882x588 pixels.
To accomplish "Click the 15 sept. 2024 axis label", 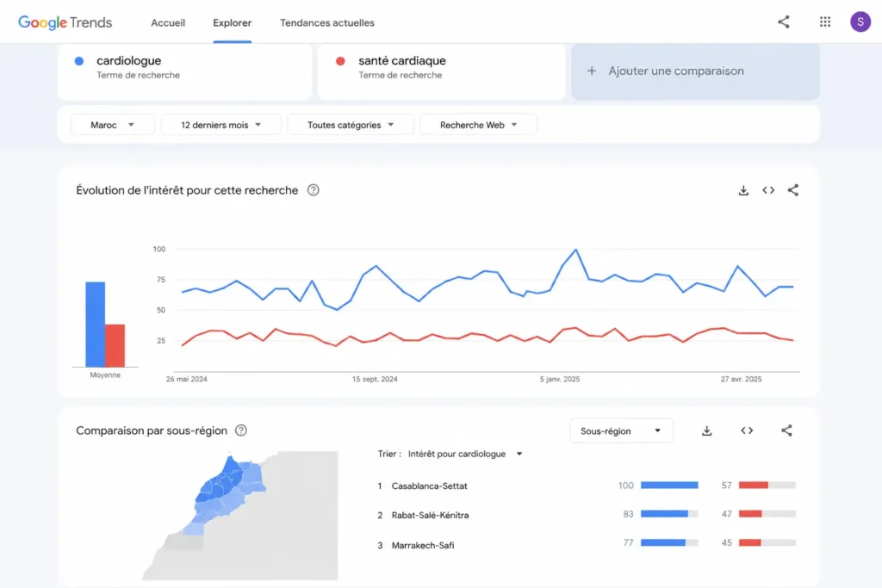I will pos(375,379).
